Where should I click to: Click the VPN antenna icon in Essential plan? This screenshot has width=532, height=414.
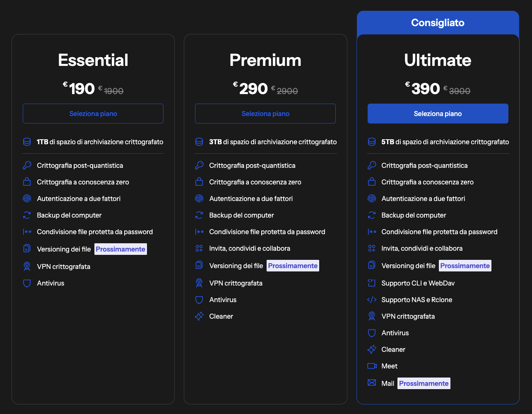[27, 266]
